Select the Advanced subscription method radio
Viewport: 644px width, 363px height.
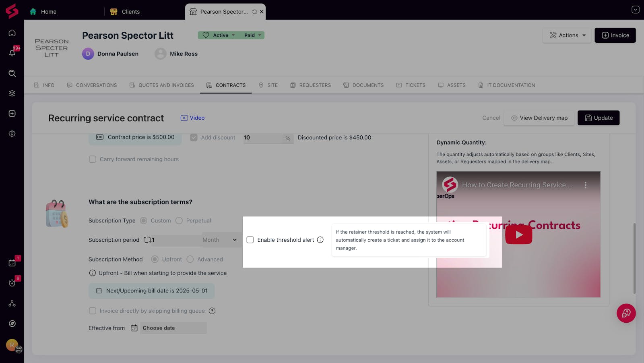(190, 259)
